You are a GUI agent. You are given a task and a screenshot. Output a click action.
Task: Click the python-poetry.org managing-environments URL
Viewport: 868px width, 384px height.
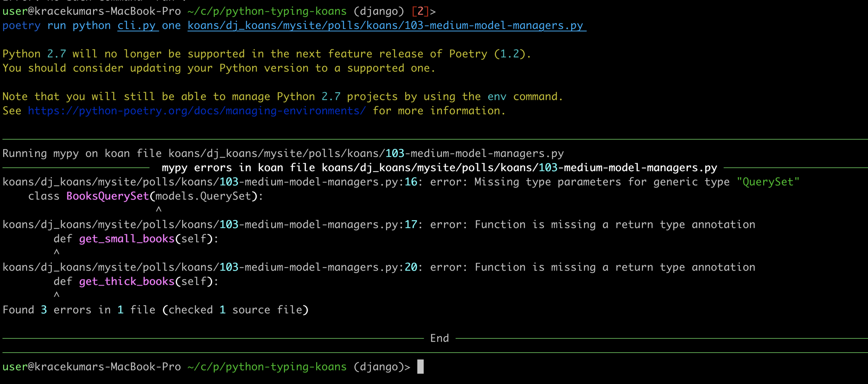click(x=197, y=111)
